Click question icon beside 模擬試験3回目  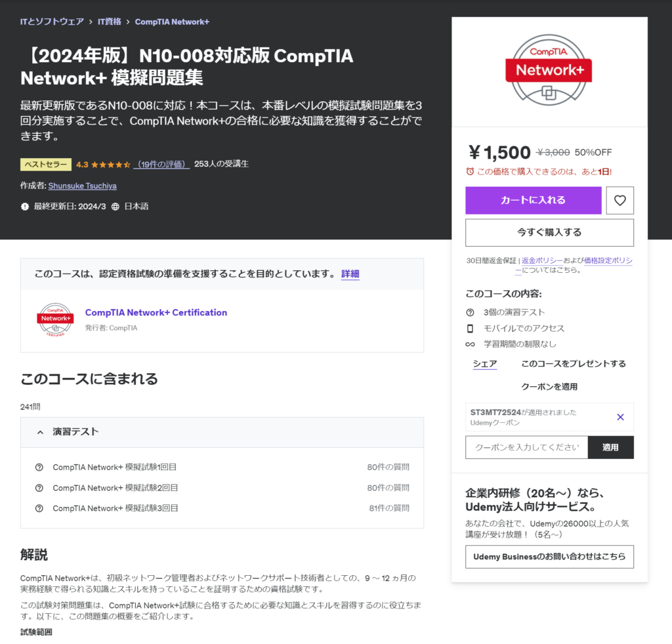click(39, 508)
